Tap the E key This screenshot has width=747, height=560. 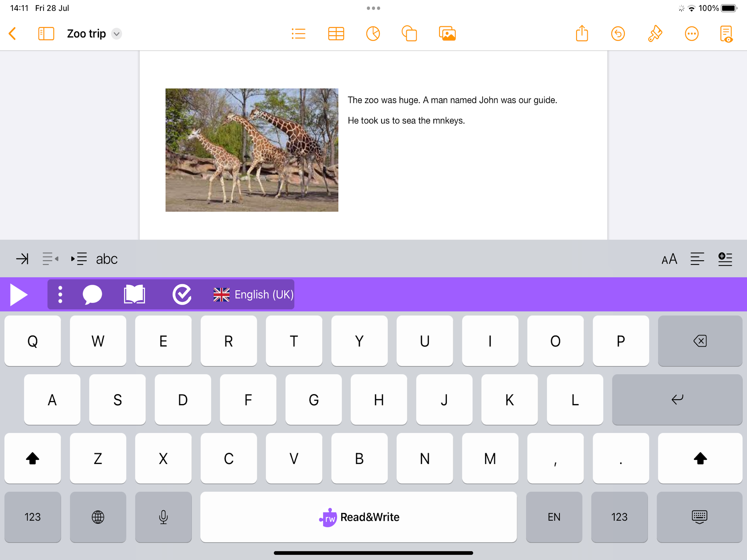point(164,341)
